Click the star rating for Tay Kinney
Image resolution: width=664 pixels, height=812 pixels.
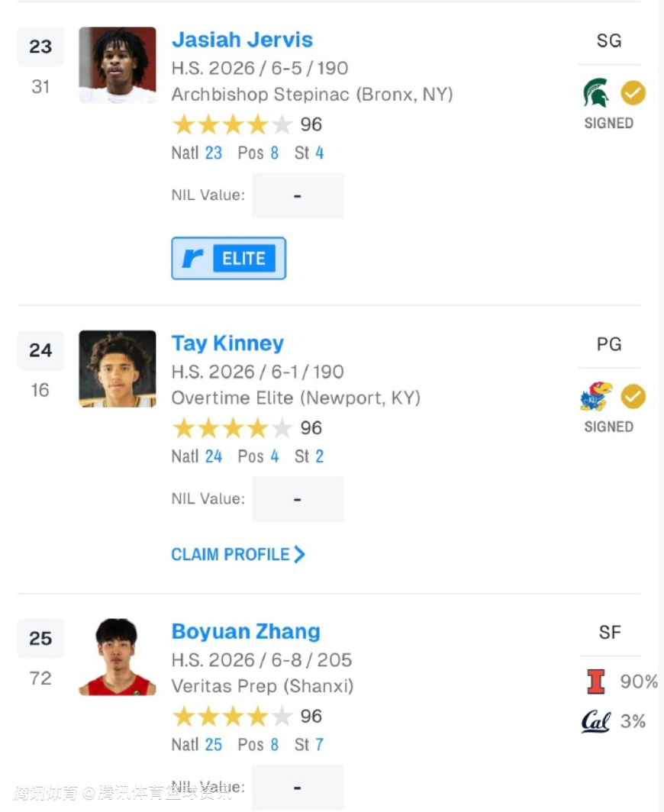(x=232, y=428)
